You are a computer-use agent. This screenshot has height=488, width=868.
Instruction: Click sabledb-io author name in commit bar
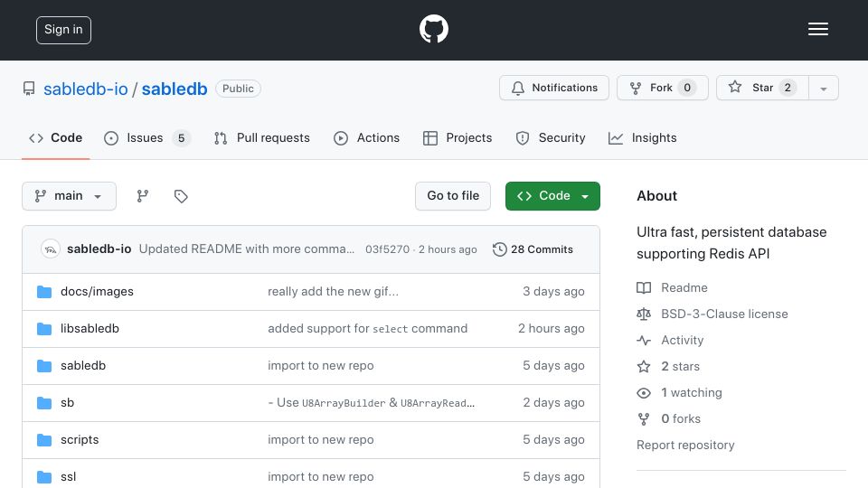(x=99, y=249)
